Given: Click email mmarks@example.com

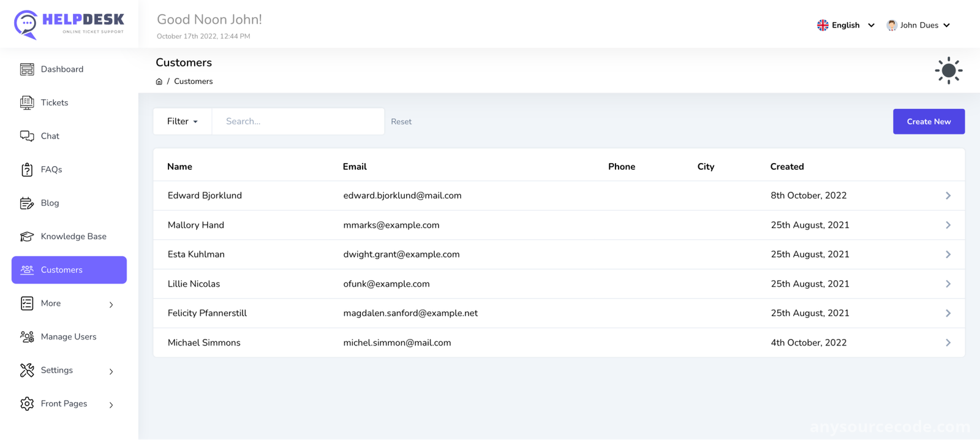Looking at the screenshot, I should 391,225.
